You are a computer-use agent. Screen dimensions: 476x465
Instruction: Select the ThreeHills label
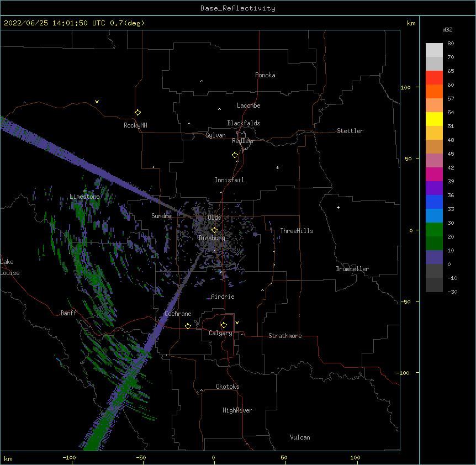click(x=297, y=231)
